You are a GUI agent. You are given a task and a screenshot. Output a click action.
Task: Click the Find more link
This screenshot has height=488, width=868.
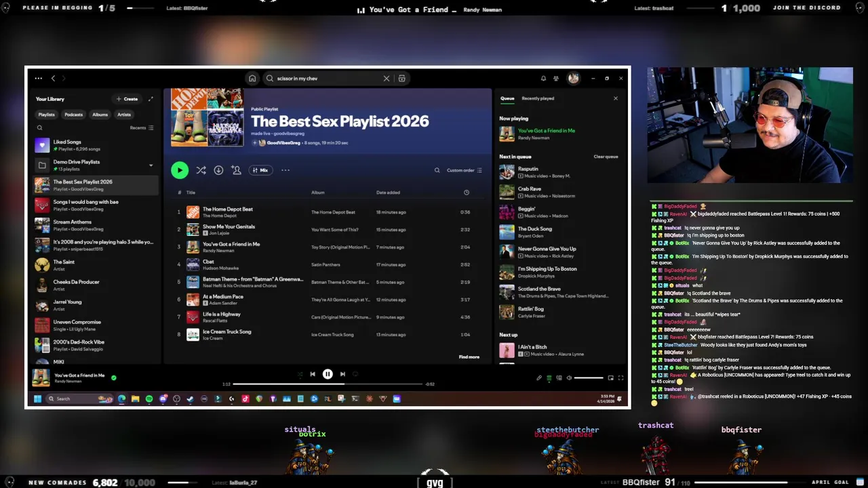click(469, 357)
